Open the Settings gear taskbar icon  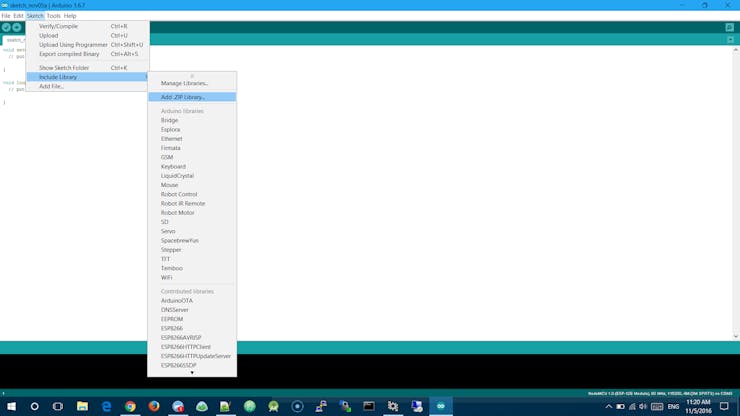coord(393,406)
